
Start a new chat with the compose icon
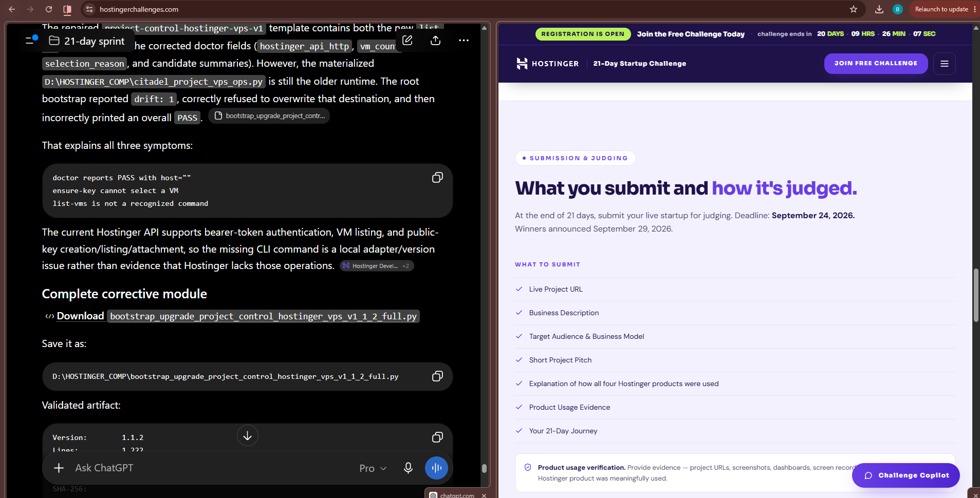(x=408, y=40)
